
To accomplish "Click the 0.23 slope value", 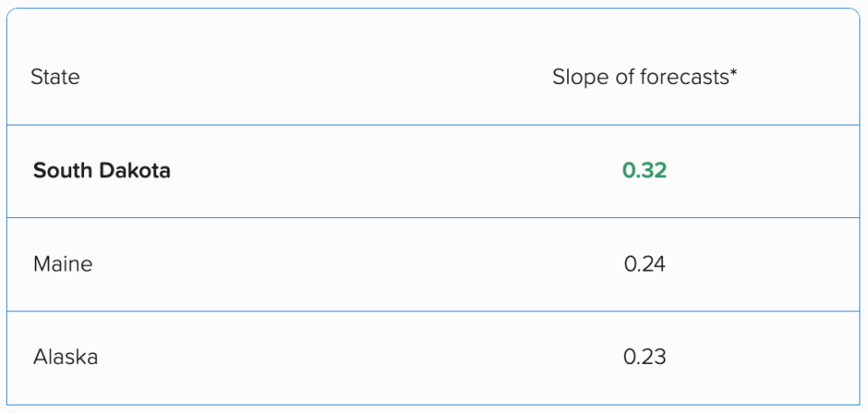I will [x=644, y=357].
